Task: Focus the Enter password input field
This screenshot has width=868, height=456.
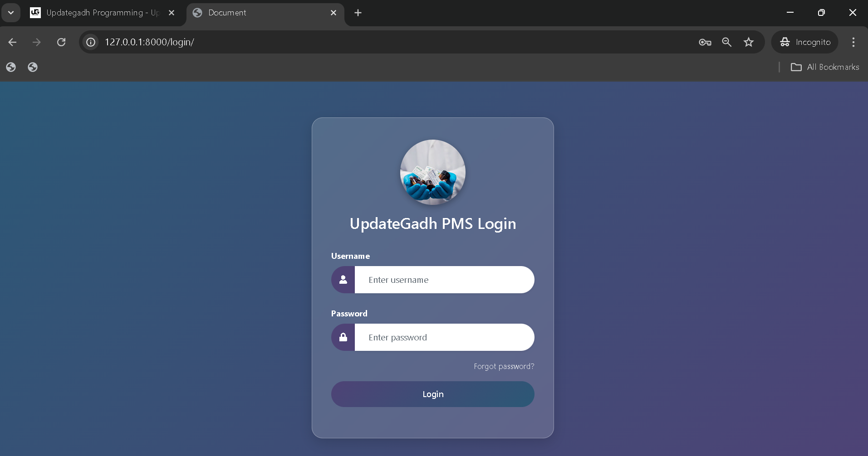Action: tap(444, 337)
